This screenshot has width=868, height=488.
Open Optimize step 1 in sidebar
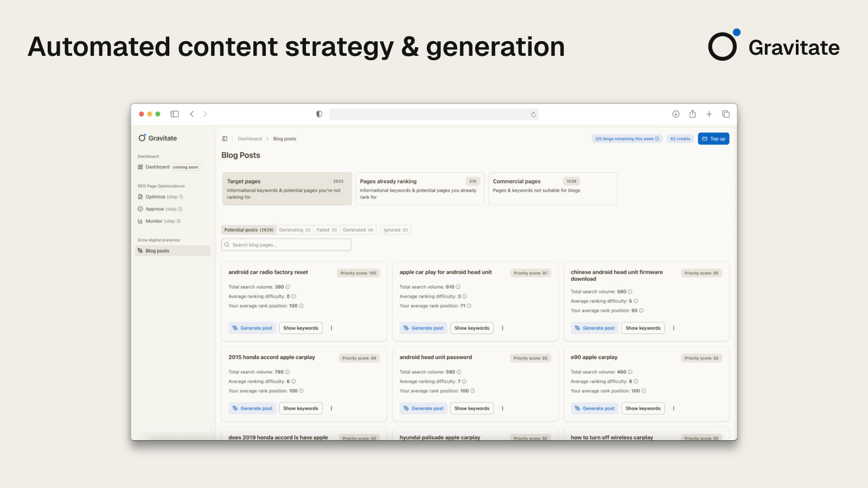point(164,197)
